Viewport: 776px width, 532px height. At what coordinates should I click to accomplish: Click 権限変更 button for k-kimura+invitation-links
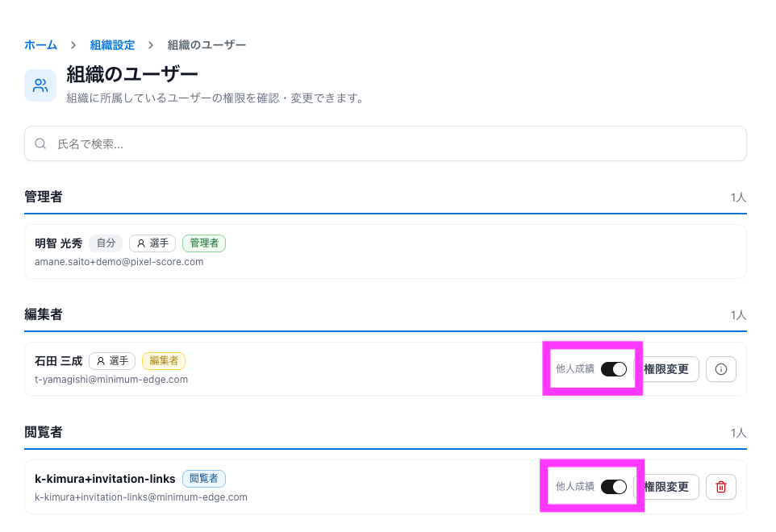coord(666,487)
